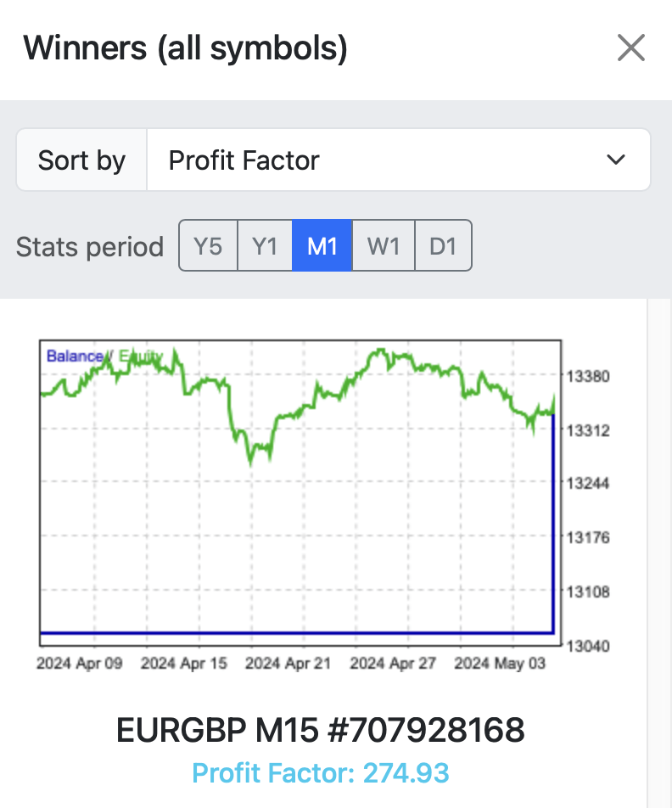This screenshot has width=672, height=808.
Task: Click the Stats period label
Action: tap(90, 247)
